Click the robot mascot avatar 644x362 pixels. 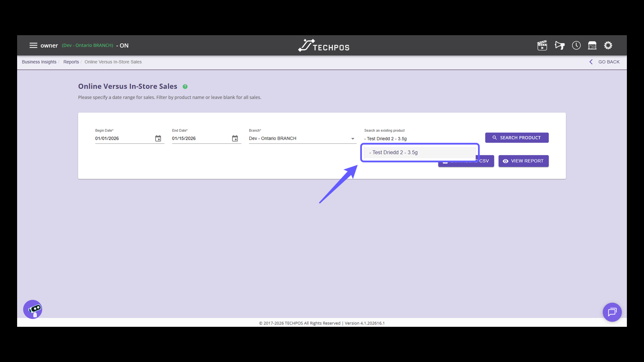32,309
